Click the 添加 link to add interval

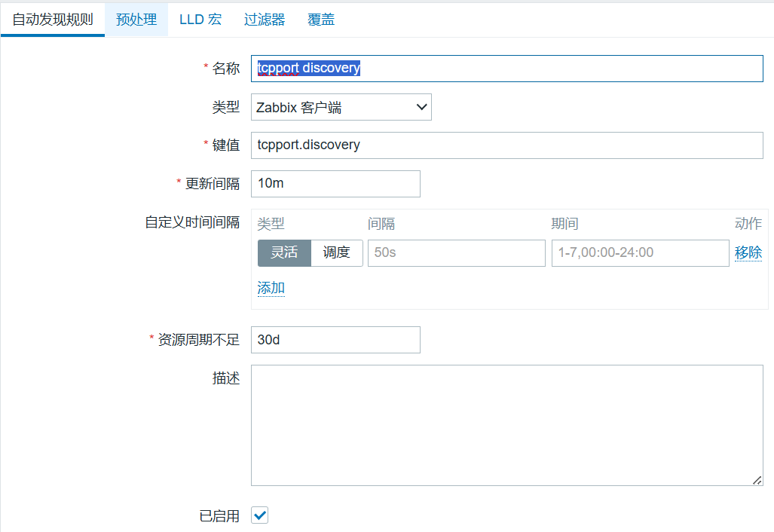pos(271,288)
